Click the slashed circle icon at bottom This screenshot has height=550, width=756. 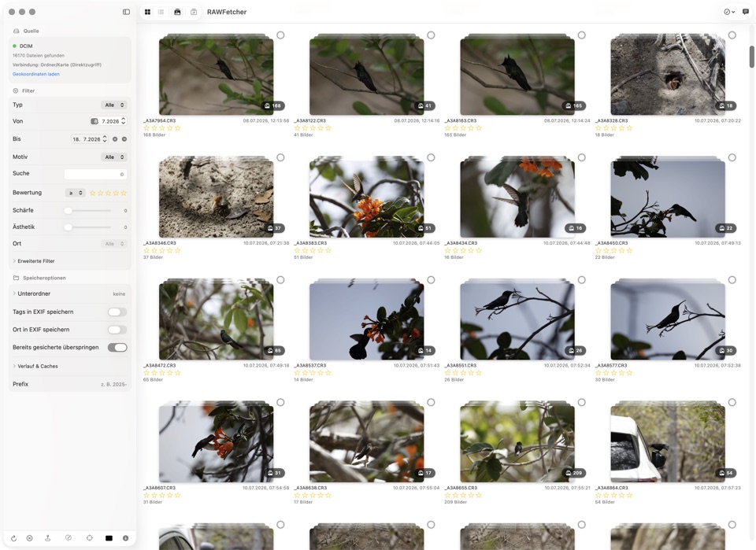(x=69, y=538)
